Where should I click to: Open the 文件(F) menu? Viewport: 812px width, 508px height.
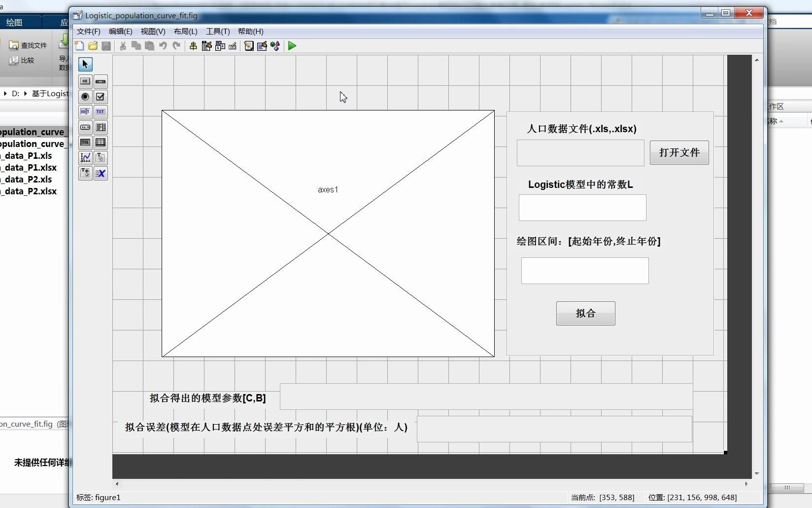click(x=89, y=31)
